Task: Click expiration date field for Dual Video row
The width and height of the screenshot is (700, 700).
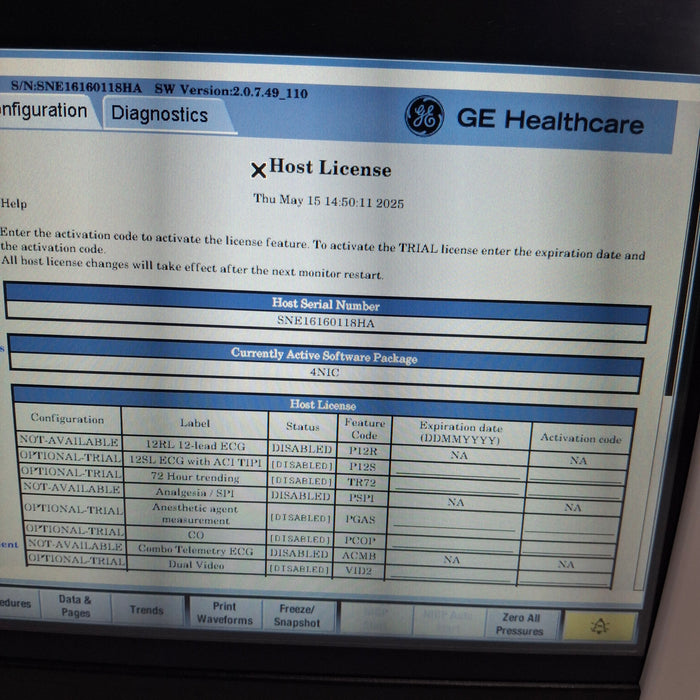Action: click(449, 574)
